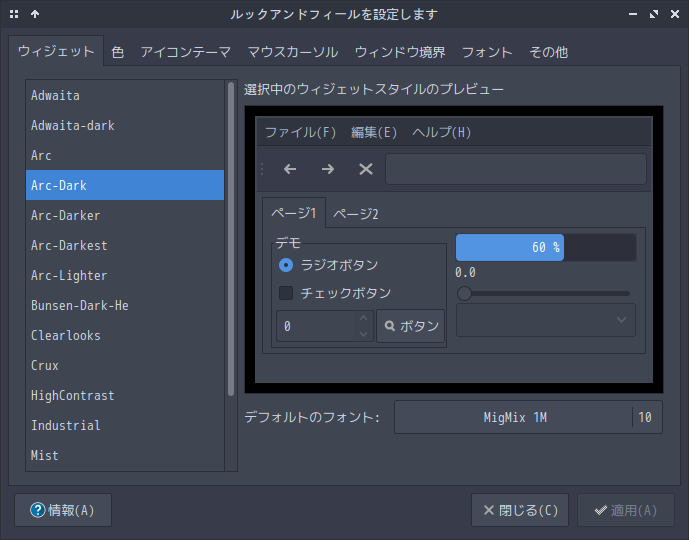Open the ファイル(F) menu in preview

coord(301,132)
